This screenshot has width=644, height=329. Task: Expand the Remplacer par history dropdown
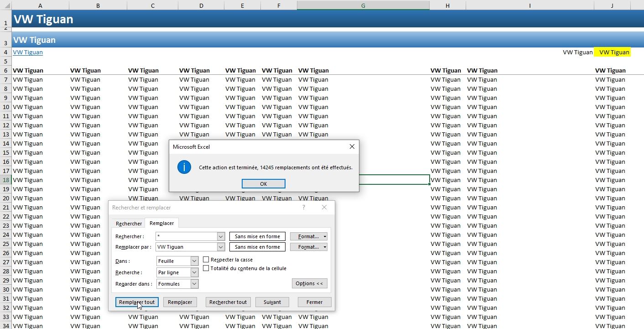[221, 247]
